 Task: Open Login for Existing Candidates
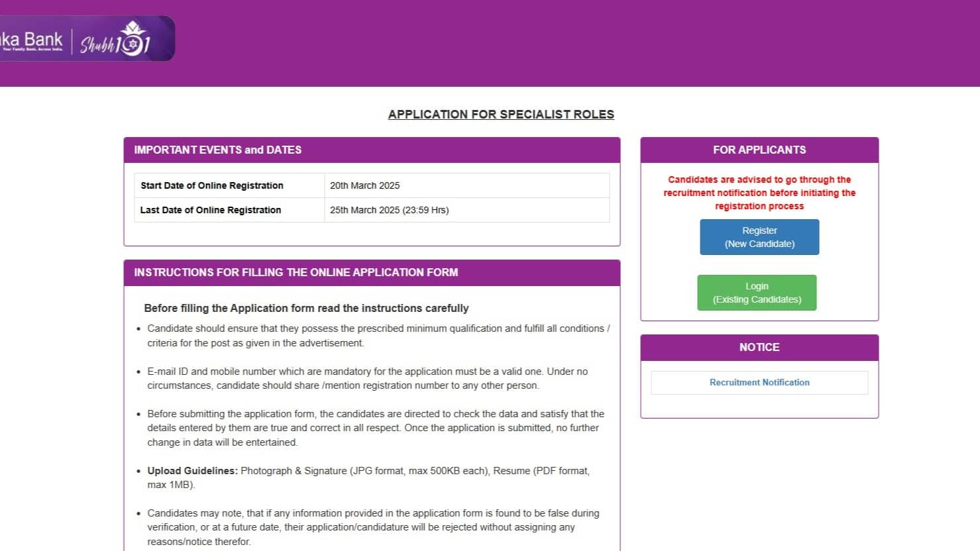pos(757,293)
